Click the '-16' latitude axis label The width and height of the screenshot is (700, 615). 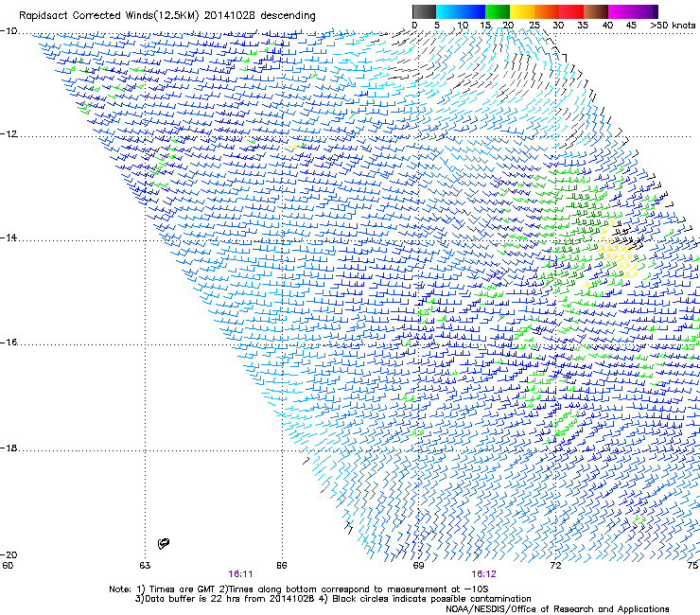9,343
